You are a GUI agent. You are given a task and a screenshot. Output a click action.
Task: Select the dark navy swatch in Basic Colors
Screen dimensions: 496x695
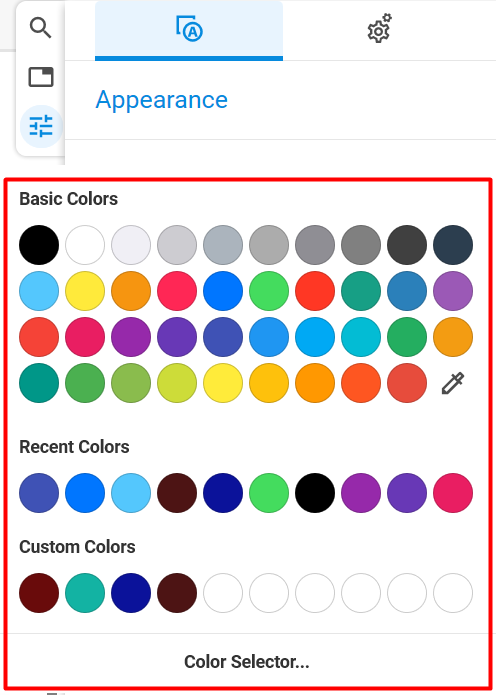[x=453, y=245]
